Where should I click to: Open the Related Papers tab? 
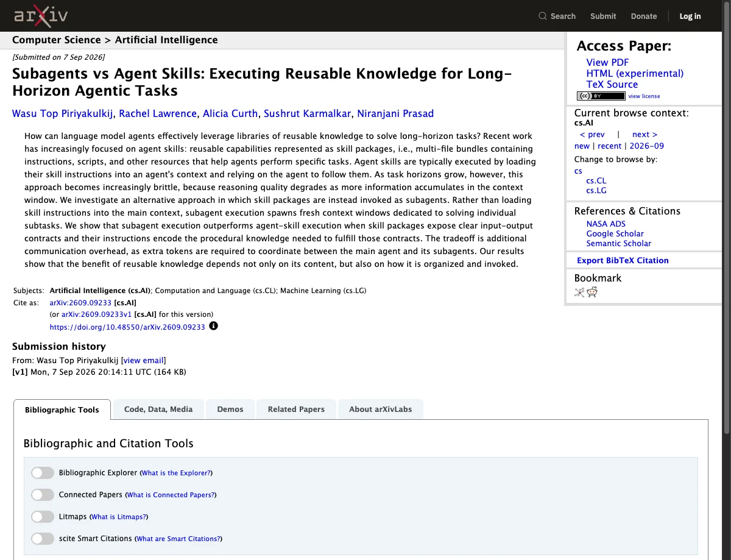(x=296, y=409)
